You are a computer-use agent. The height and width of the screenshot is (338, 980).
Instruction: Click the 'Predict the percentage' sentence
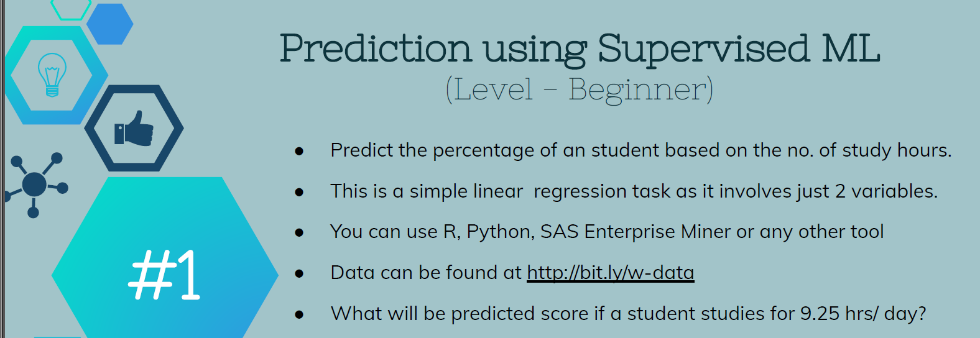(x=640, y=150)
